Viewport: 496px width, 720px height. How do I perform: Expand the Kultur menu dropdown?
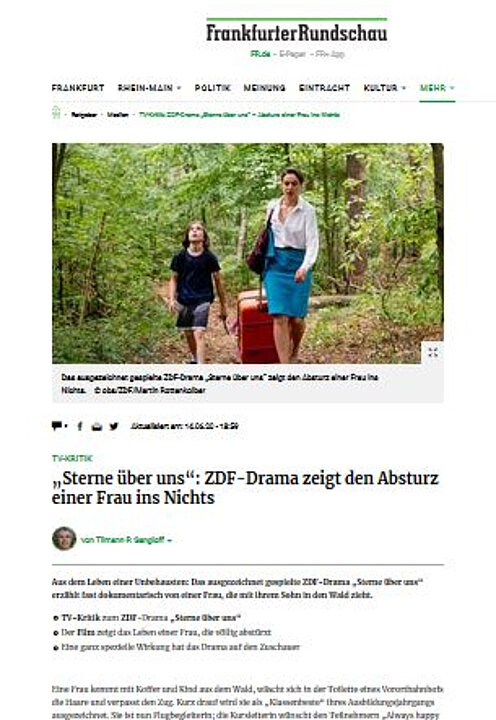(404, 88)
